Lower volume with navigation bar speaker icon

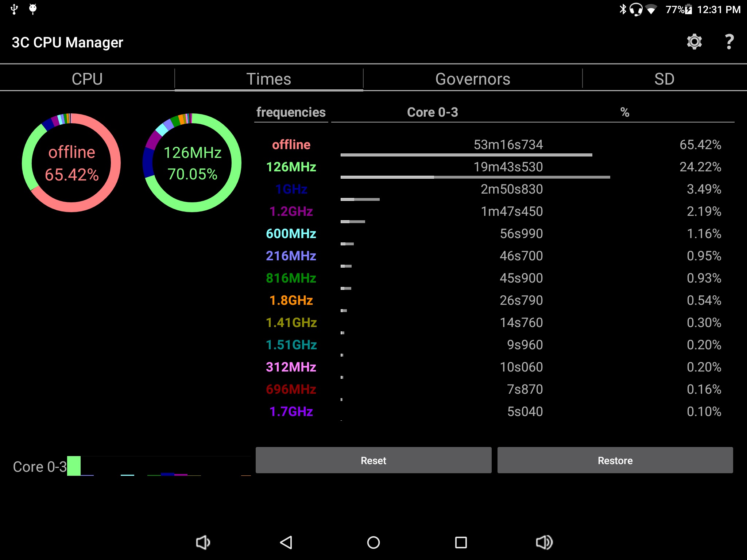pyautogui.click(x=203, y=542)
